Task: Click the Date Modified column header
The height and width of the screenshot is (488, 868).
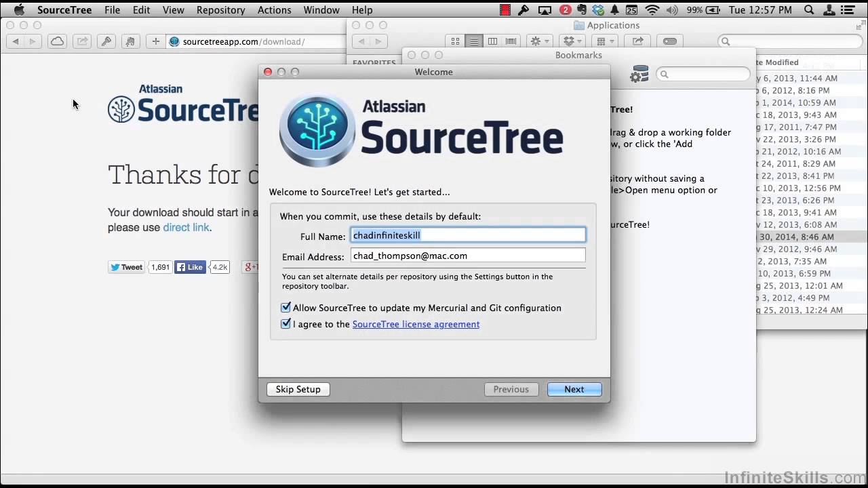Action: (777, 62)
